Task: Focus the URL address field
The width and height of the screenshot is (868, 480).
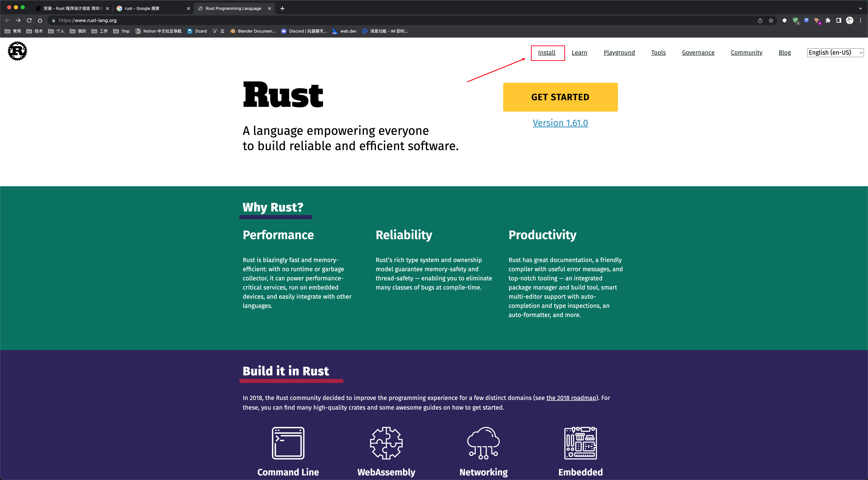Action: 236,20
